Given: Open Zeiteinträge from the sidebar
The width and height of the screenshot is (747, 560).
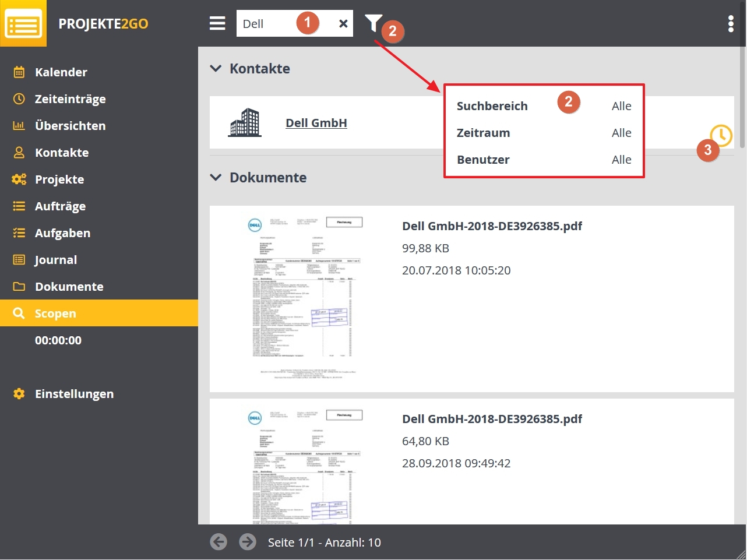Looking at the screenshot, I should click(99, 99).
